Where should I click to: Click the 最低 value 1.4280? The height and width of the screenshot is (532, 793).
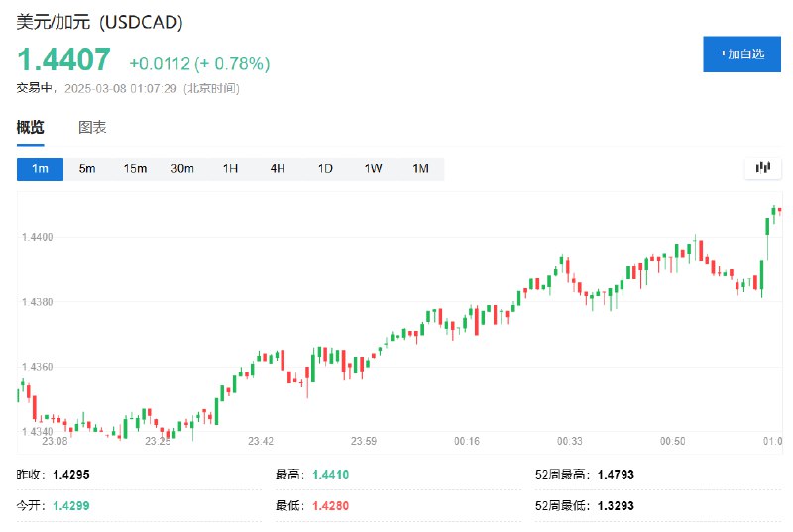(331, 505)
